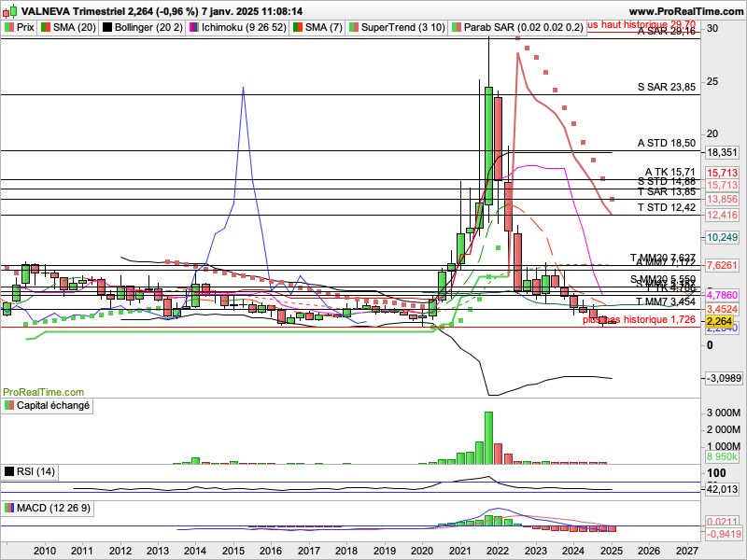Image resolution: width=747 pixels, height=560 pixels.
Task: Click the Ichimoku legend color icon
Action: 193,28
